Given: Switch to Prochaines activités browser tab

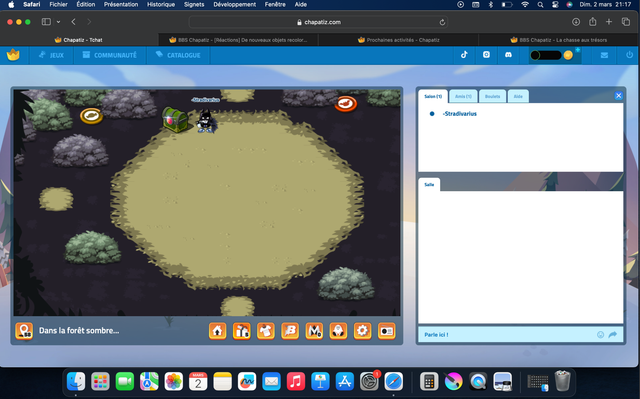Looking at the screenshot, I should tap(398, 40).
